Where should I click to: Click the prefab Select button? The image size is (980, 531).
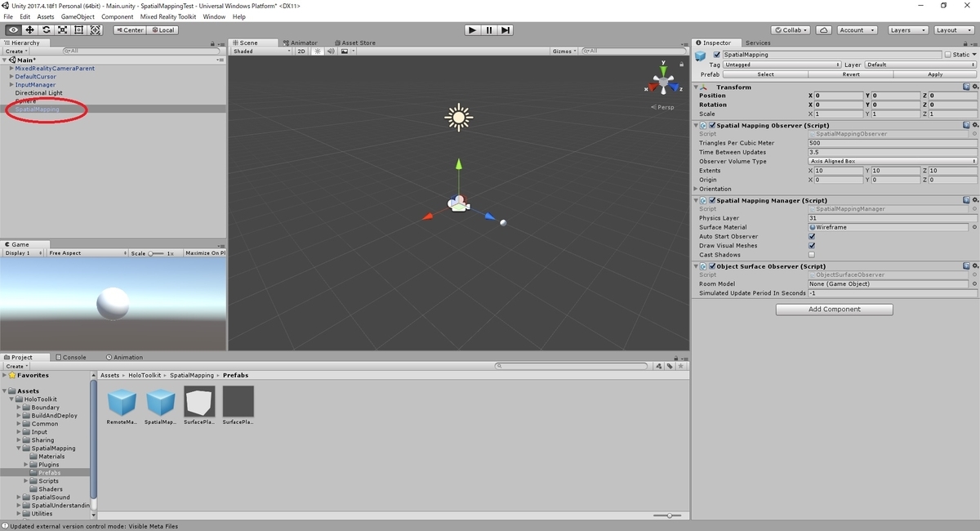(765, 74)
